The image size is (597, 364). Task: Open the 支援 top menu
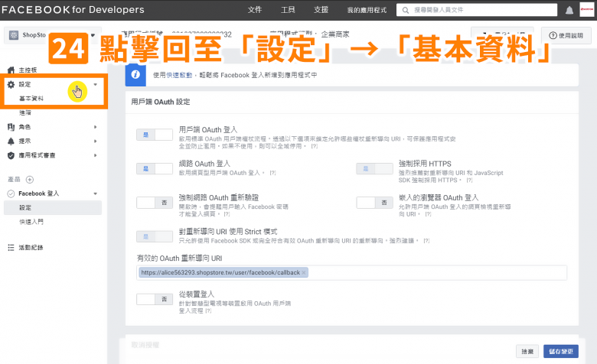click(321, 10)
